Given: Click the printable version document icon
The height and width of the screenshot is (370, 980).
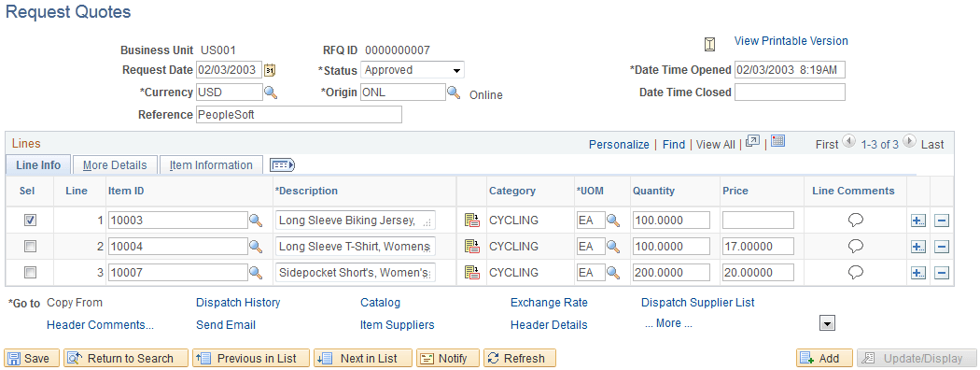Looking at the screenshot, I should click(709, 44).
